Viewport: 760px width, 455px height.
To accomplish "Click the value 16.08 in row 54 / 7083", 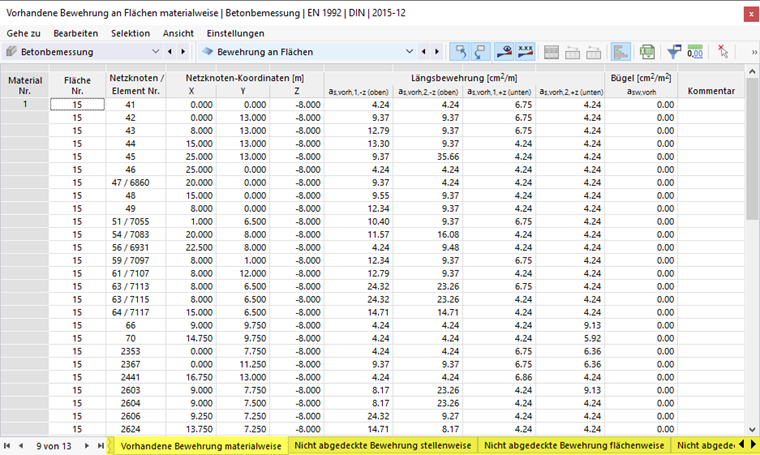I will [x=428, y=235].
